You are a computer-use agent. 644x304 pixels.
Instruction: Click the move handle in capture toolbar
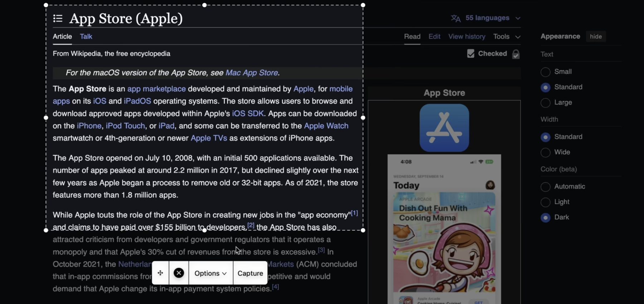pyautogui.click(x=160, y=273)
